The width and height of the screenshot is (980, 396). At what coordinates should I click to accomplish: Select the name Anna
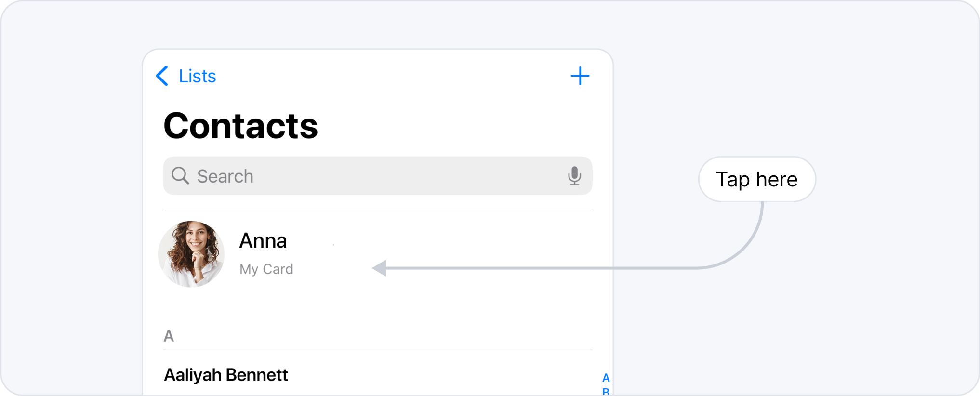263,240
